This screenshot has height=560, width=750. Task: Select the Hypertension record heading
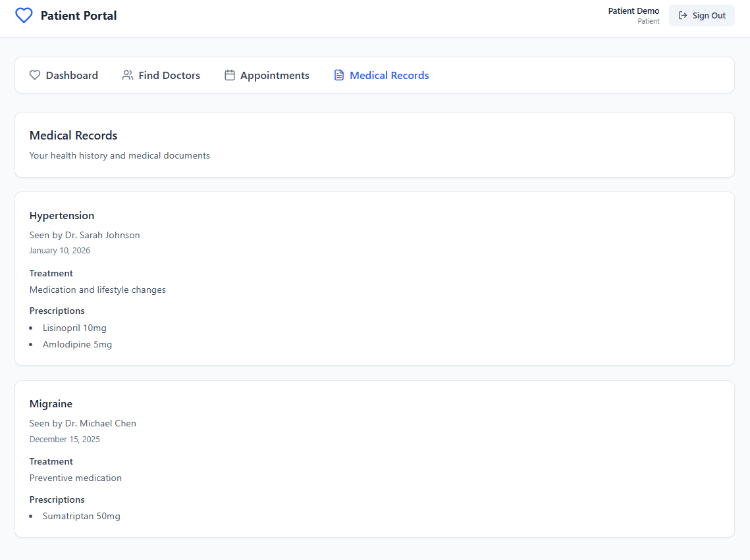(x=62, y=215)
